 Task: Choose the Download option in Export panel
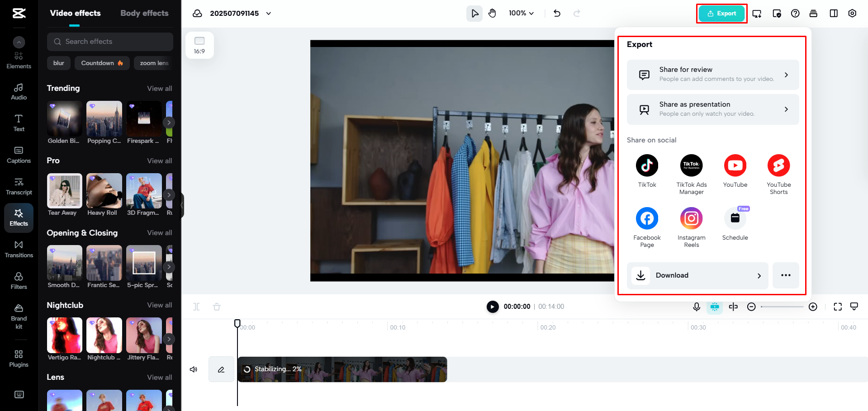[697, 275]
